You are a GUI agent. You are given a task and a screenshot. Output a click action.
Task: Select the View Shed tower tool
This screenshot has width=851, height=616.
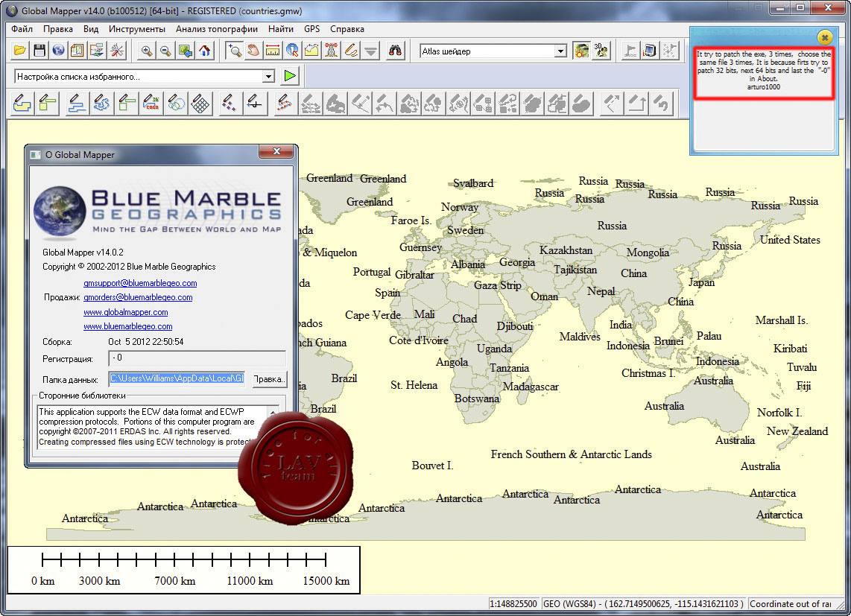(331, 51)
